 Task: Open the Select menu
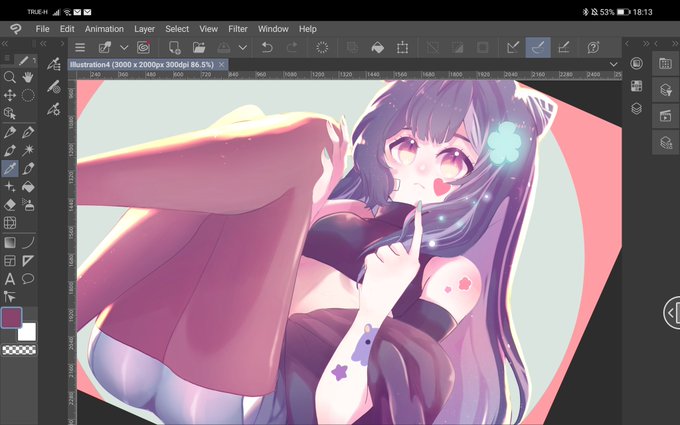(177, 29)
